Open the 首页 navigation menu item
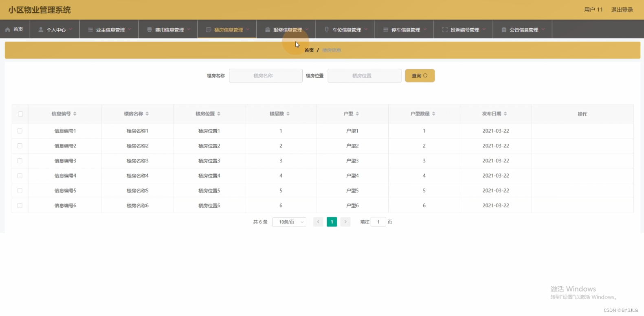 pyautogui.click(x=15, y=29)
